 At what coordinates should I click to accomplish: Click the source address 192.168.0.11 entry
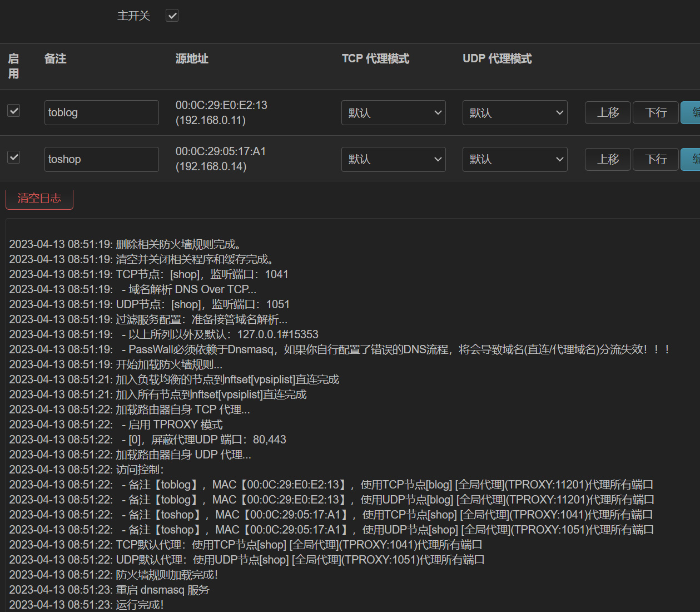coord(210,120)
